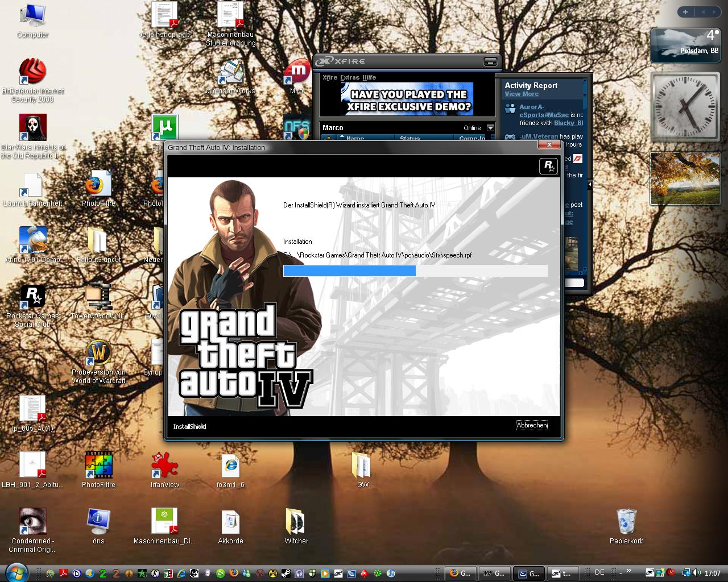Launch World of Warcraft trial shortcut
The width and height of the screenshot is (728, 582).
point(99,363)
